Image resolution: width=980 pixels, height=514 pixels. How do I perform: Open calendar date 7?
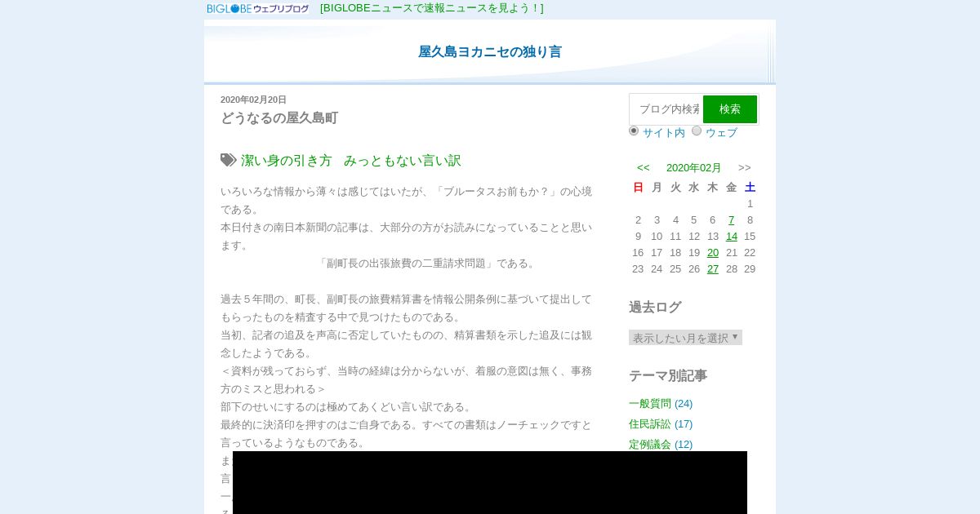732,219
